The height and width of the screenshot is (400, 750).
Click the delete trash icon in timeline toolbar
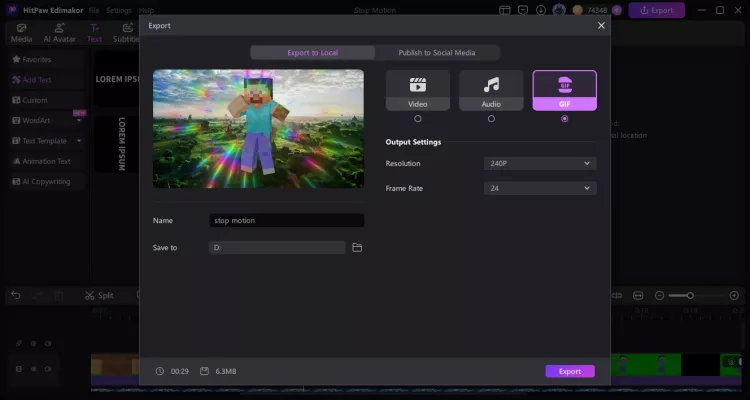(x=58, y=296)
